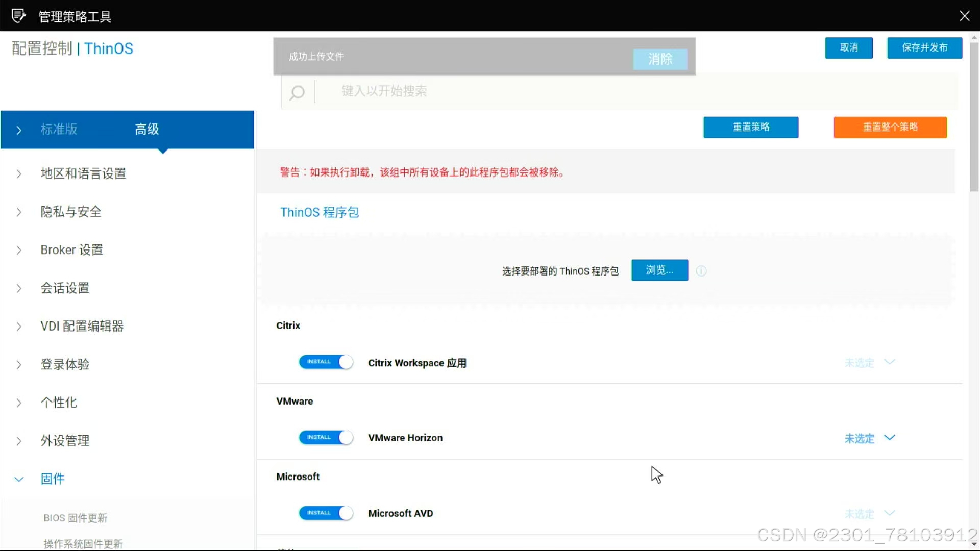Switch to the 标准版 tab

(59, 129)
